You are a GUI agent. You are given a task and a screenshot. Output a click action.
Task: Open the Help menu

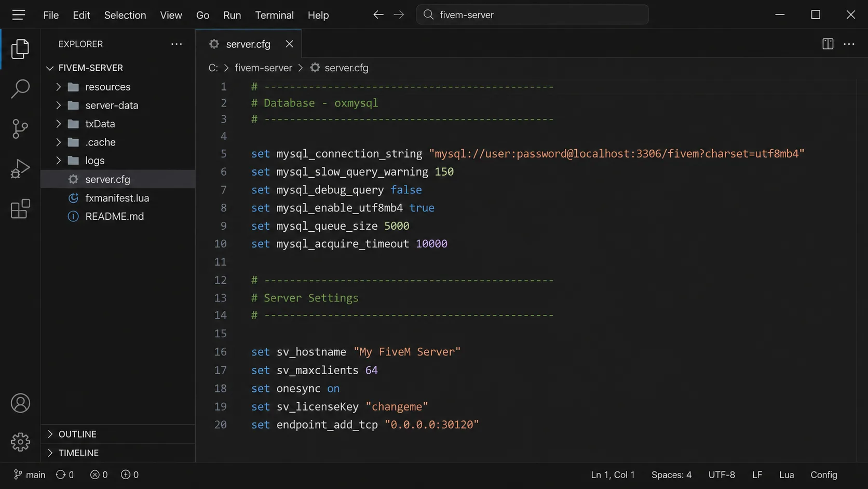click(x=318, y=15)
